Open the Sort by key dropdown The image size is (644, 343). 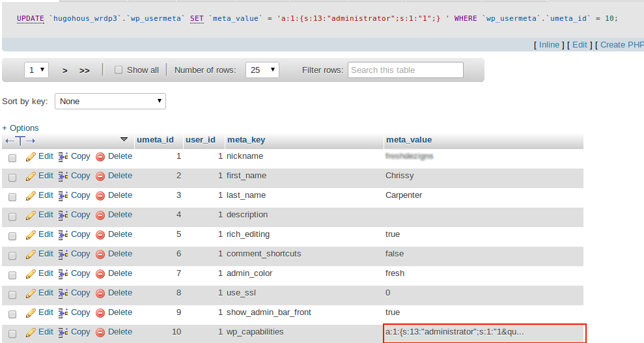pyautogui.click(x=110, y=102)
